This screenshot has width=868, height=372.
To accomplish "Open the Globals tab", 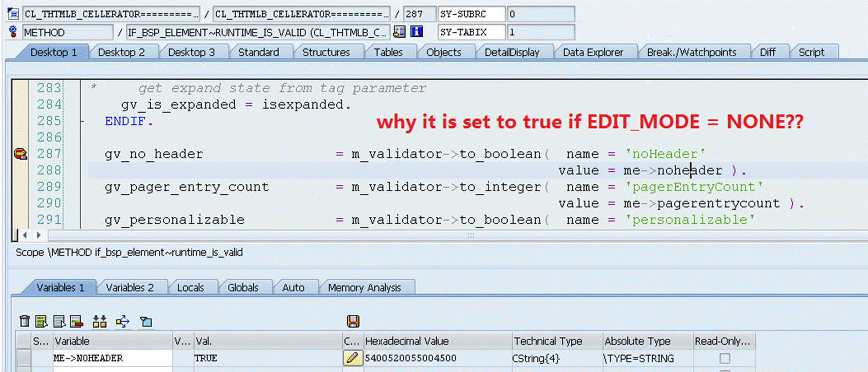I will pyautogui.click(x=243, y=288).
